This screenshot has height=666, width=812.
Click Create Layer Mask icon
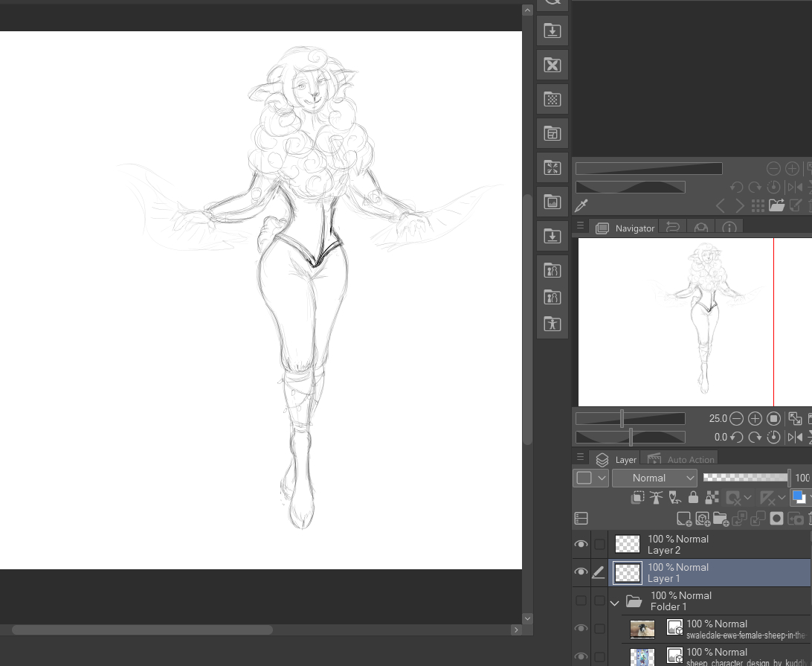click(776, 519)
